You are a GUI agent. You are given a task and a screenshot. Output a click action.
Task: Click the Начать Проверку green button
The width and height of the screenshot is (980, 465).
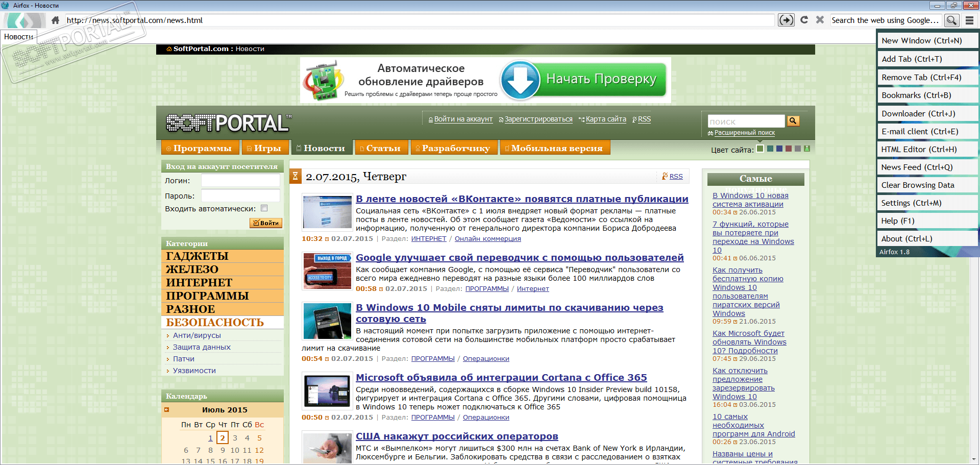(x=602, y=80)
